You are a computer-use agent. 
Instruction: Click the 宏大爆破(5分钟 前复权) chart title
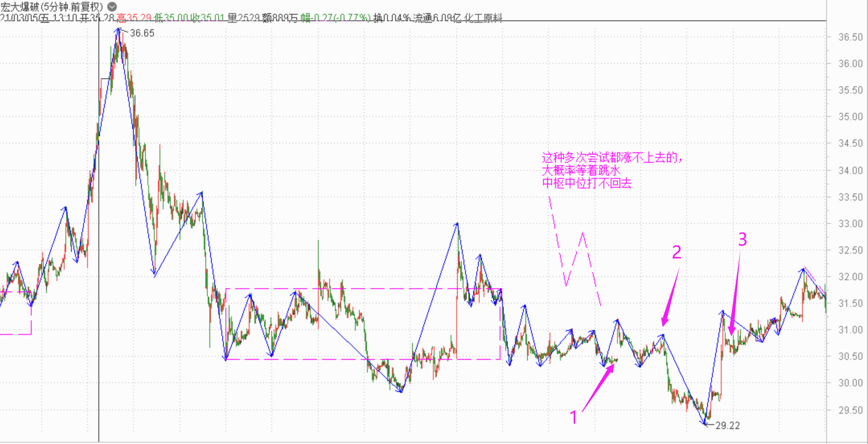51,7
